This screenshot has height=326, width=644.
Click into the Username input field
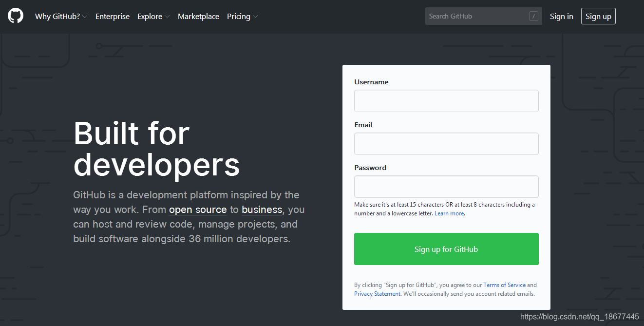click(x=446, y=101)
